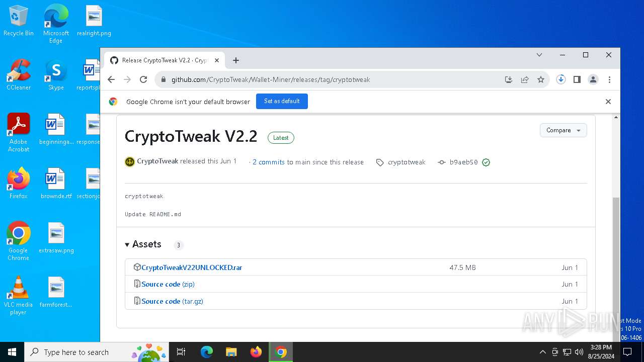Close the Release CryptoTweak tab
The image size is (644, 362).
tap(217, 60)
